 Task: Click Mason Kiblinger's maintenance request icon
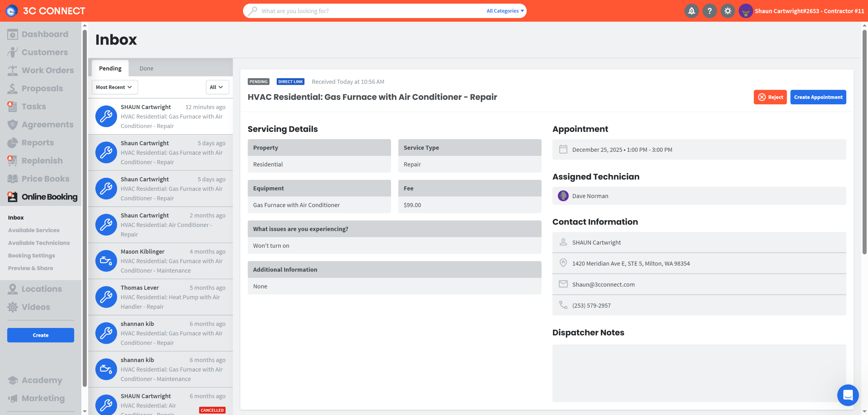tap(106, 261)
